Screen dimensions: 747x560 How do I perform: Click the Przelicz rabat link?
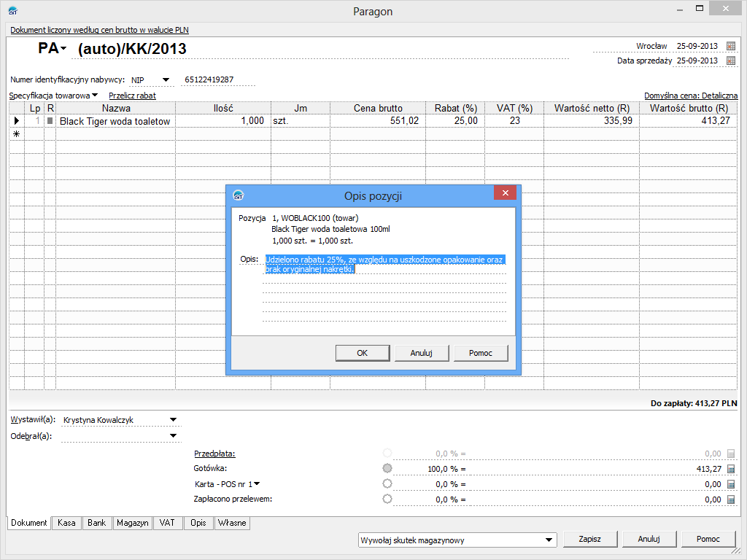[x=132, y=96]
